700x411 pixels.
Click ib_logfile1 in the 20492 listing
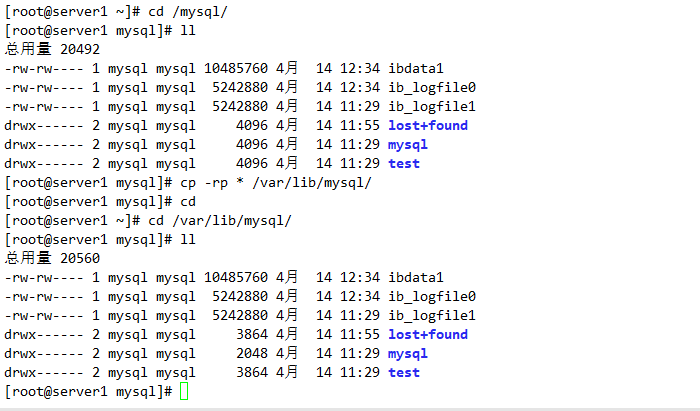pyautogui.click(x=432, y=106)
